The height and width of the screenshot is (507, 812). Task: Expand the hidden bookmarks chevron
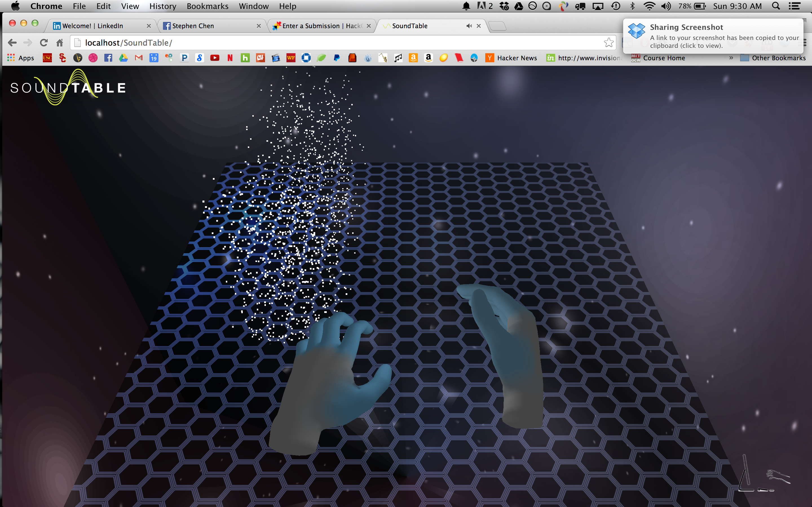[731, 58]
